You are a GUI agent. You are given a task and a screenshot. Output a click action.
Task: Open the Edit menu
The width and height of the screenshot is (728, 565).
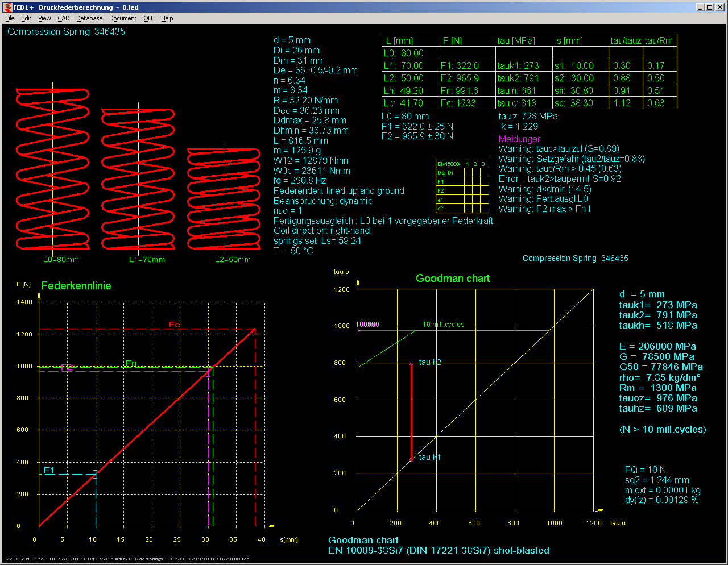click(26, 18)
